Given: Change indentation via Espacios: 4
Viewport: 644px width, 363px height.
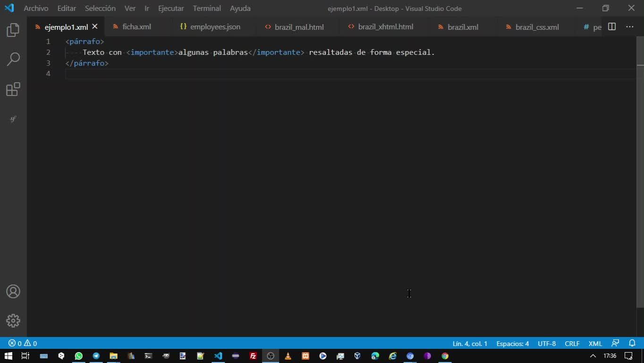Looking at the screenshot, I should pos(513,344).
